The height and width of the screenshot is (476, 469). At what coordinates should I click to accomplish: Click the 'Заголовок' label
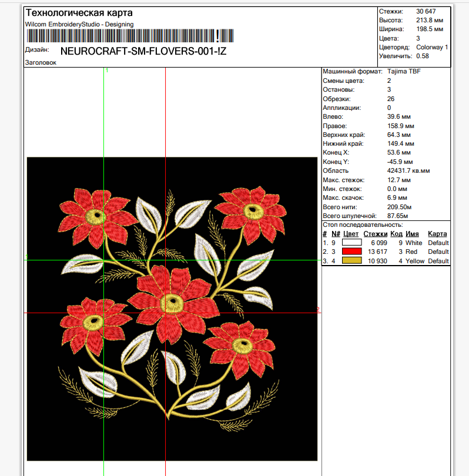pyautogui.click(x=41, y=62)
